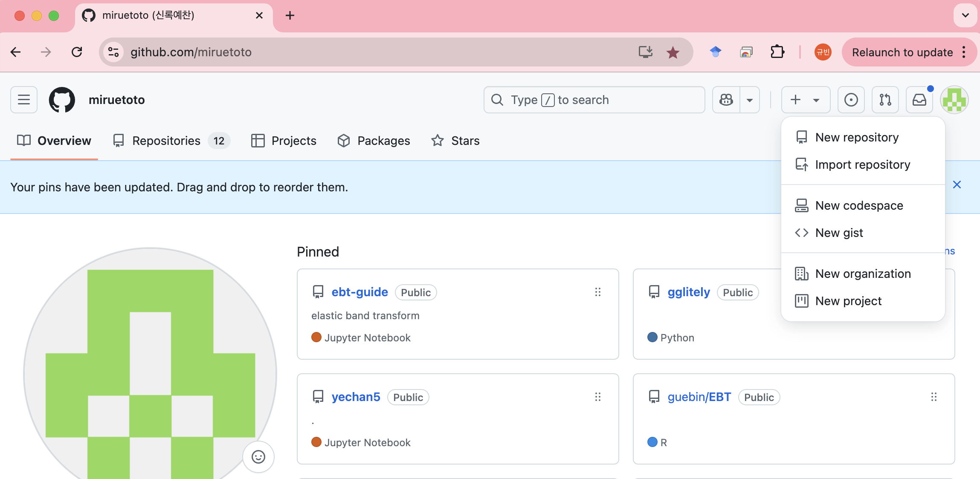Collapse the create new plus dropdown
The width and height of the screenshot is (980, 479).
(x=805, y=100)
